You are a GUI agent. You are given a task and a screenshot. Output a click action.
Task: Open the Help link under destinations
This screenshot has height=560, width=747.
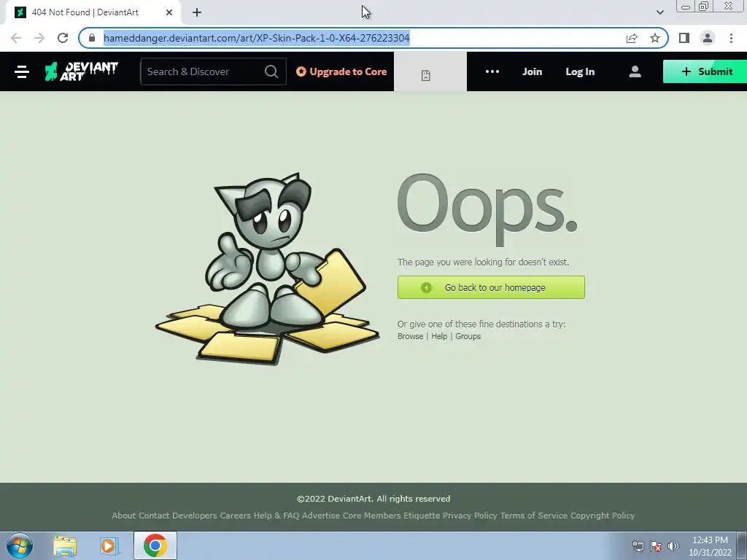(439, 336)
